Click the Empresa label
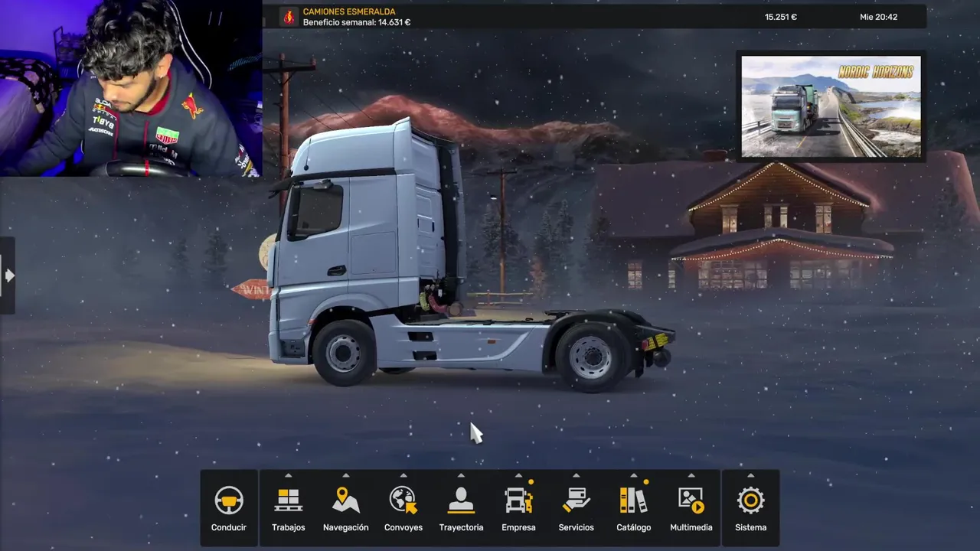 pyautogui.click(x=518, y=527)
